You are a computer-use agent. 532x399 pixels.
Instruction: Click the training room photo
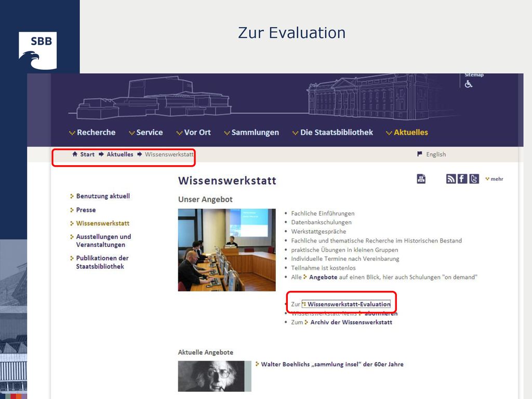[x=227, y=250]
